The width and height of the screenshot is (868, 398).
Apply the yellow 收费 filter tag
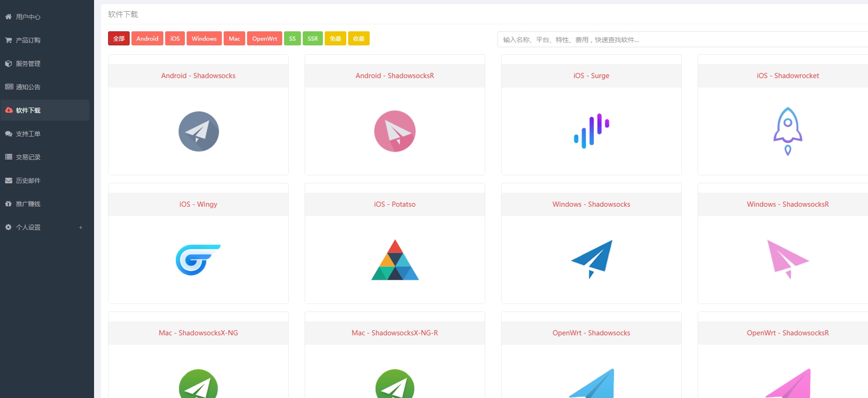point(359,38)
